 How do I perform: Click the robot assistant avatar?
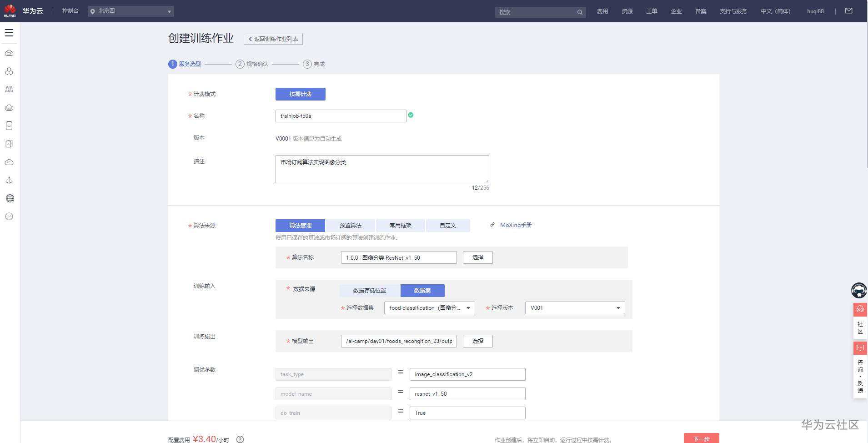coord(859,290)
